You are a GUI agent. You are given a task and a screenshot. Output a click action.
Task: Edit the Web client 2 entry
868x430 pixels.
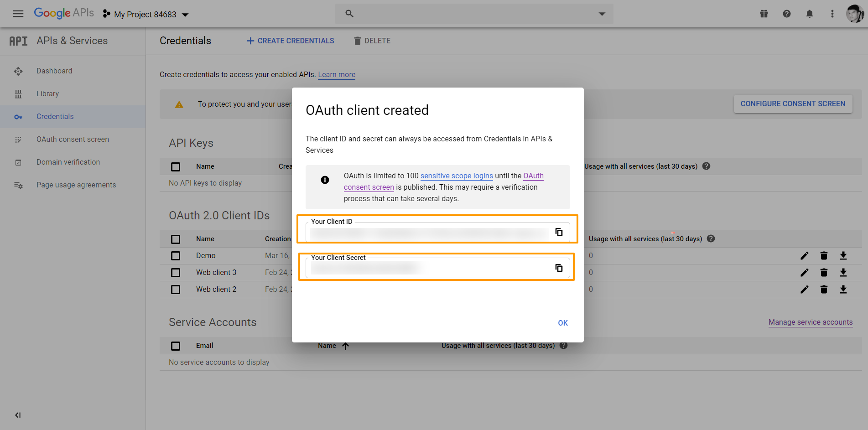(x=805, y=290)
